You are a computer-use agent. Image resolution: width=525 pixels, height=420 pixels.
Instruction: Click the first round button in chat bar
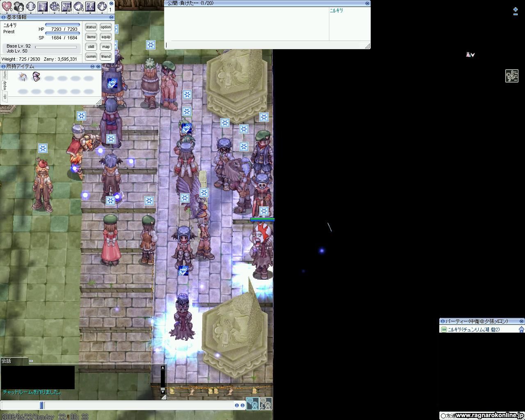coord(237,405)
